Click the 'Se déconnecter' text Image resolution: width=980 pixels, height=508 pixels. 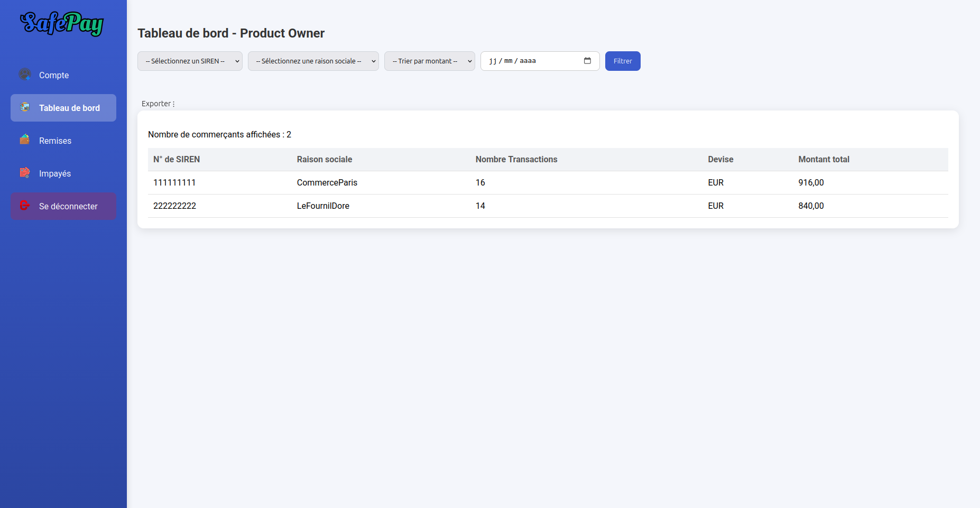68,206
